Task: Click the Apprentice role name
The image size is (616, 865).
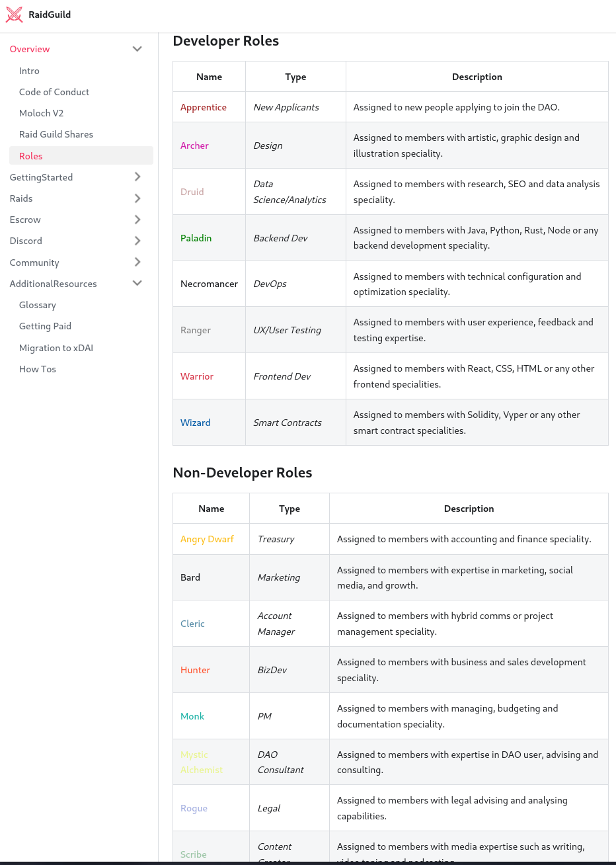Action: click(204, 107)
